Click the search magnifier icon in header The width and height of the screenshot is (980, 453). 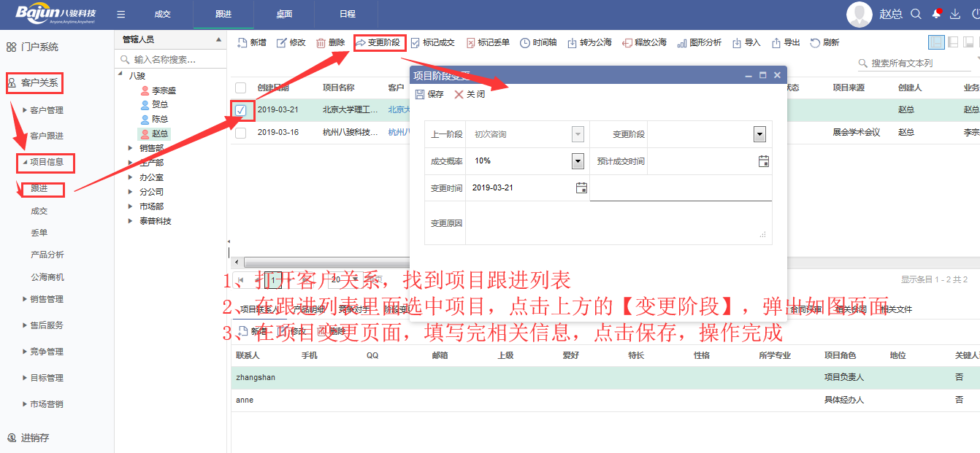coord(916,14)
